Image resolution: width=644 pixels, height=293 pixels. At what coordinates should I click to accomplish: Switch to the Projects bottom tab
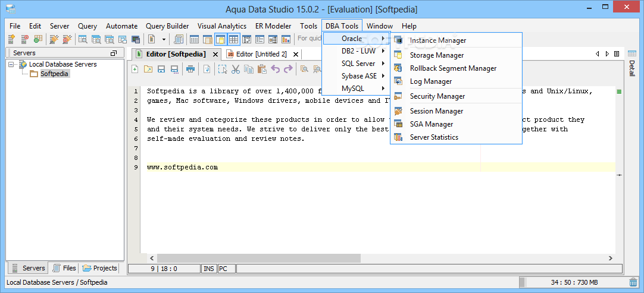click(x=100, y=268)
